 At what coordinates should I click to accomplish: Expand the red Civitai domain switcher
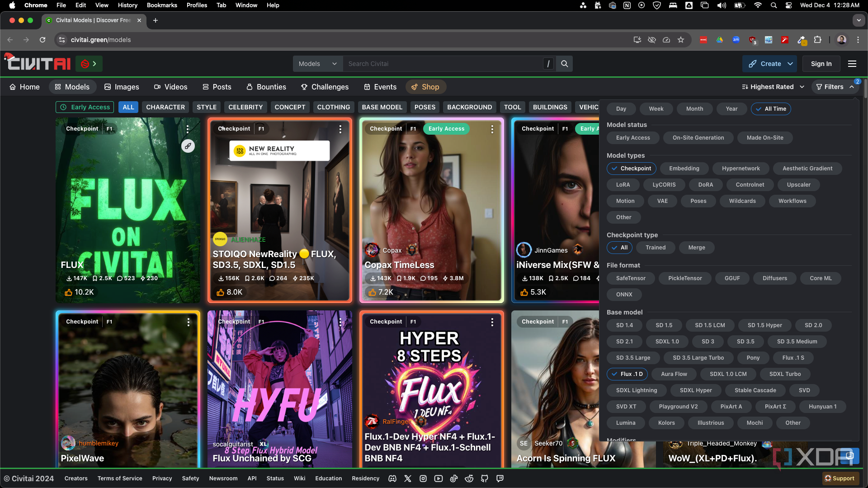point(89,64)
